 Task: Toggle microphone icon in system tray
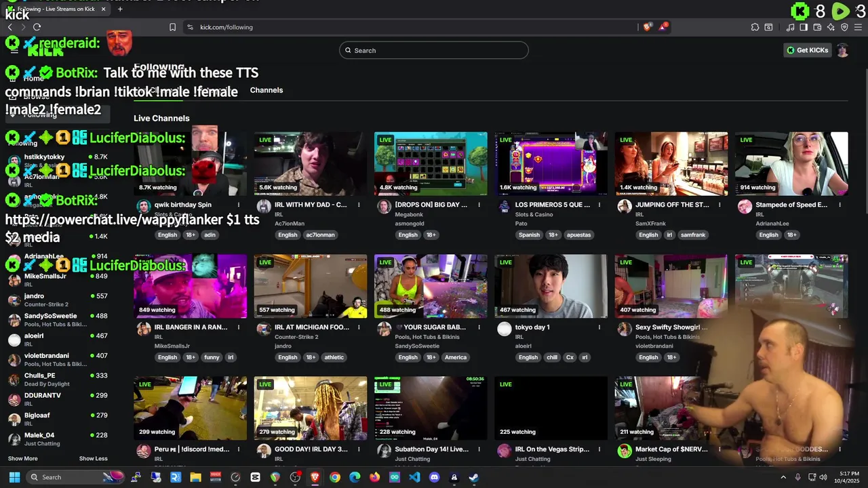pos(797,477)
